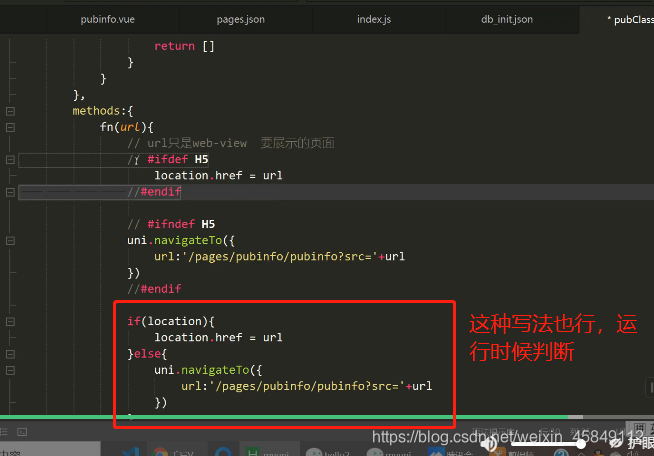654x456 pixels.
Task: Click the 'methods:{' keyword text
Action: pyautogui.click(x=103, y=111)
